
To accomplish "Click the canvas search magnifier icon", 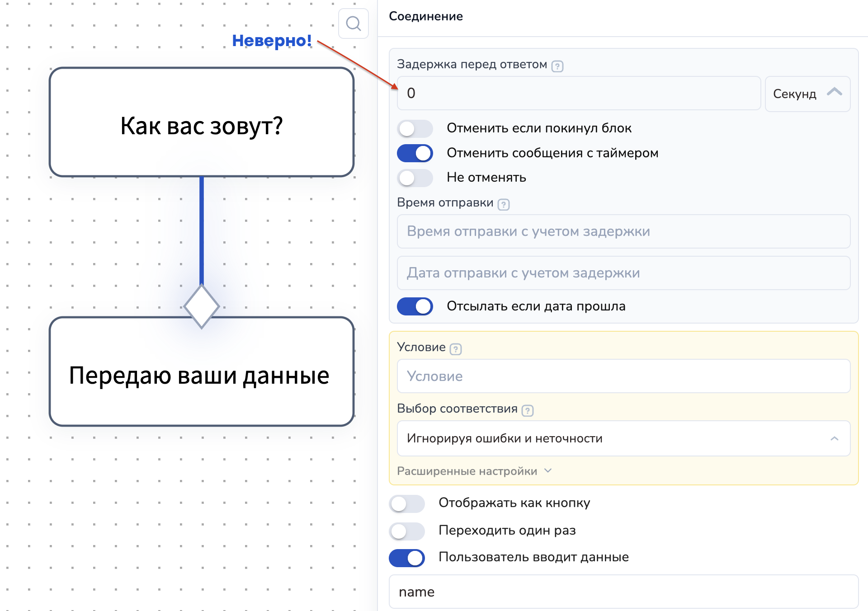I will pos(353,23).
